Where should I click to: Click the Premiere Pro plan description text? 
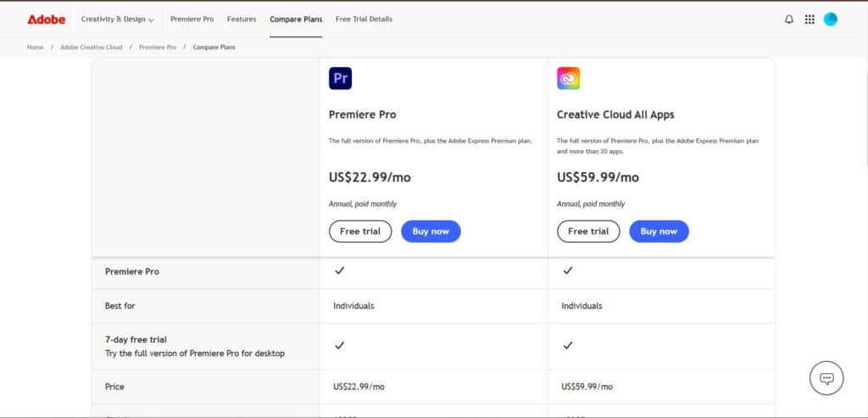[431, 142]
